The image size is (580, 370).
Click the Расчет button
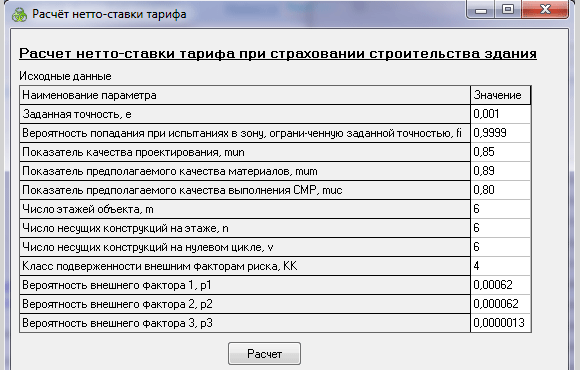(x=264, y=354)
